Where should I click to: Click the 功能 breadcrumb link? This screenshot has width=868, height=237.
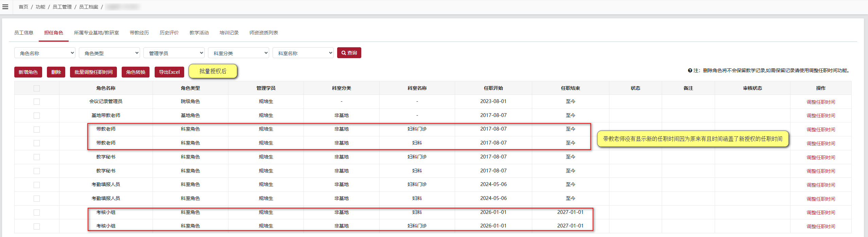[x=40, y=7]
